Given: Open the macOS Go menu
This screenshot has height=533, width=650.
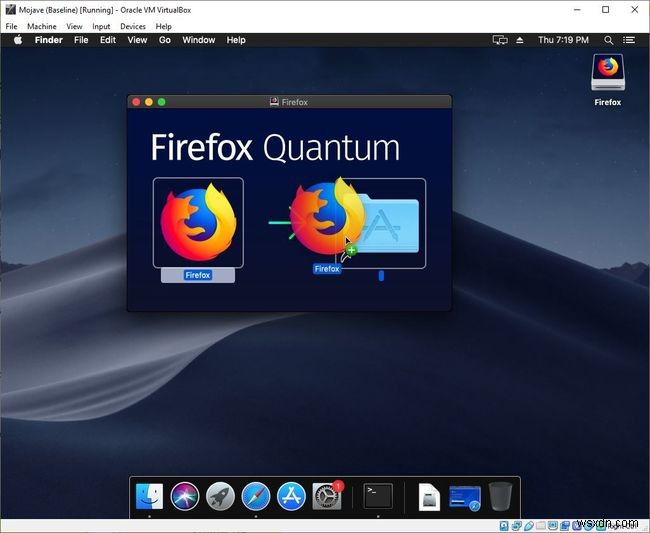Looking at the screenshot, I should (165, 40).
